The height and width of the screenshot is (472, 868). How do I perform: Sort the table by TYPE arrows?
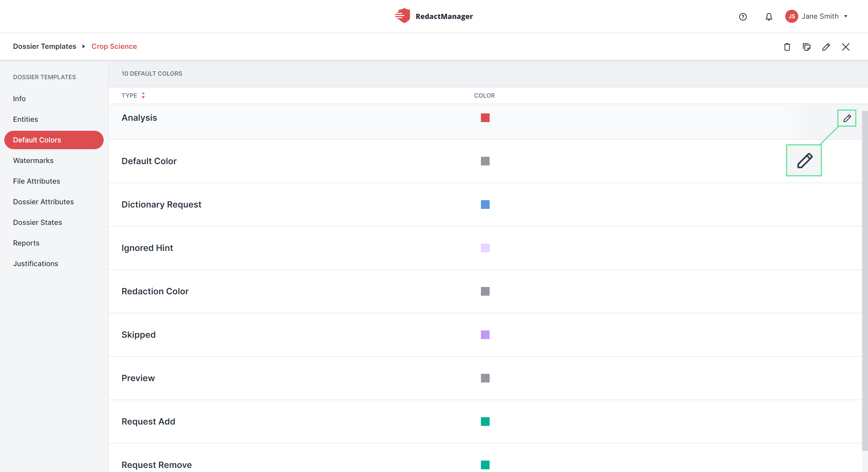pyautogui.click(x=143, y=95)
